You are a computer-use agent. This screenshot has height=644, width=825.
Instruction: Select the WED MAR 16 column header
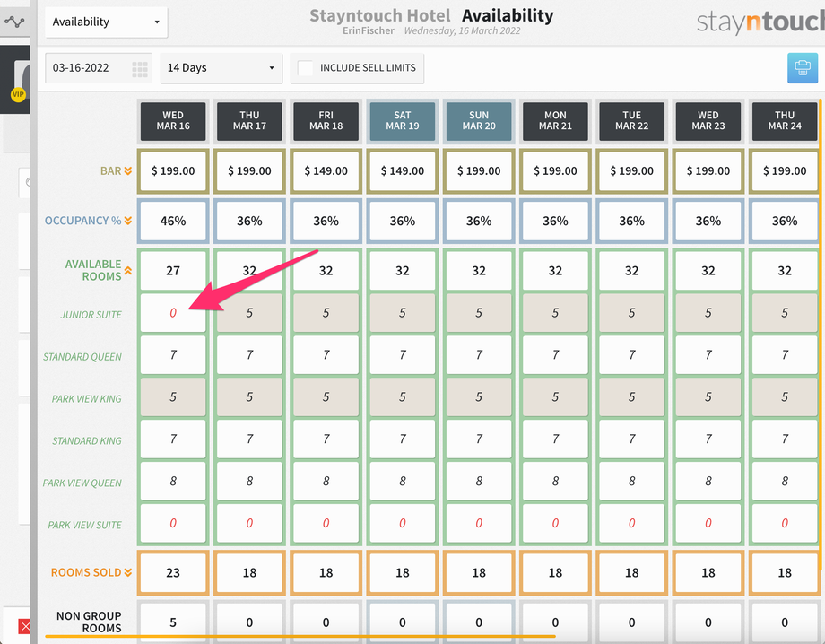[173, 121]
